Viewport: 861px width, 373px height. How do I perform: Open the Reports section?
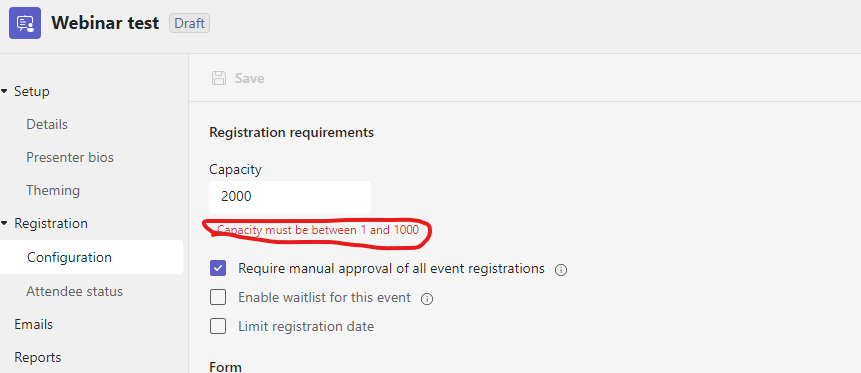(x=37, y=358)
